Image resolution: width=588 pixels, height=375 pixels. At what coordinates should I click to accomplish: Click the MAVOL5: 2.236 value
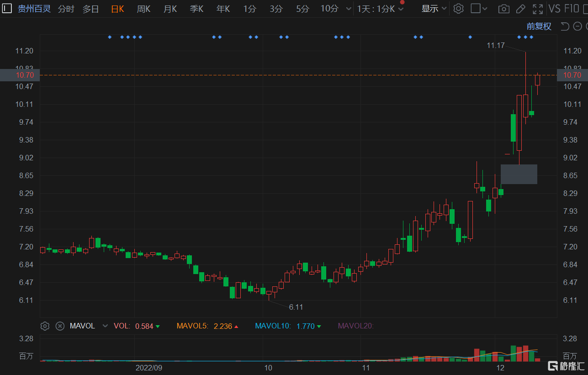(223, 326)
